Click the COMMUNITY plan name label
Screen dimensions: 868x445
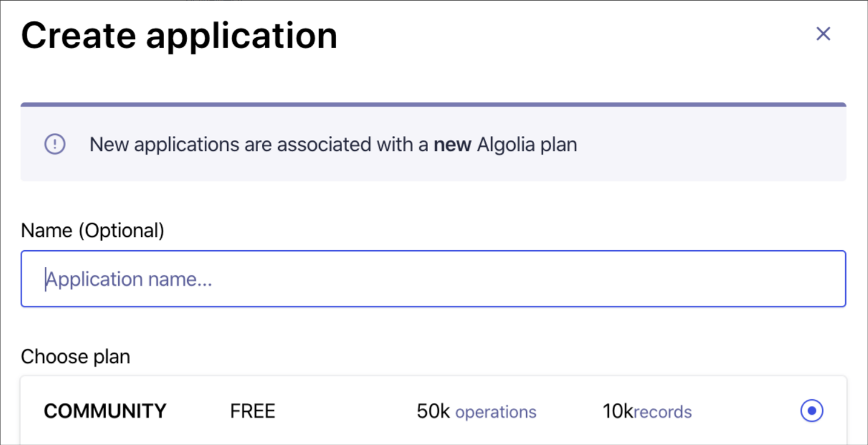105,411
